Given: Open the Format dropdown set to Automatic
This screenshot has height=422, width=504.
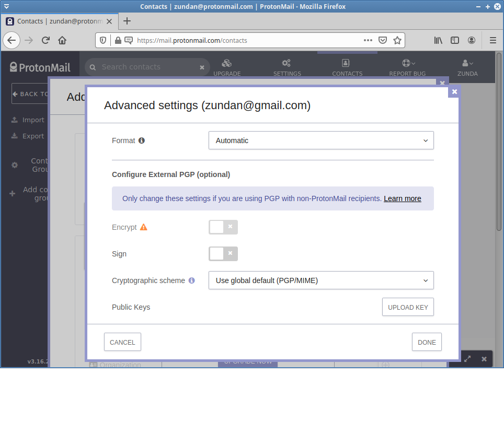Looking at the screenshot, I should coord(321,140).
